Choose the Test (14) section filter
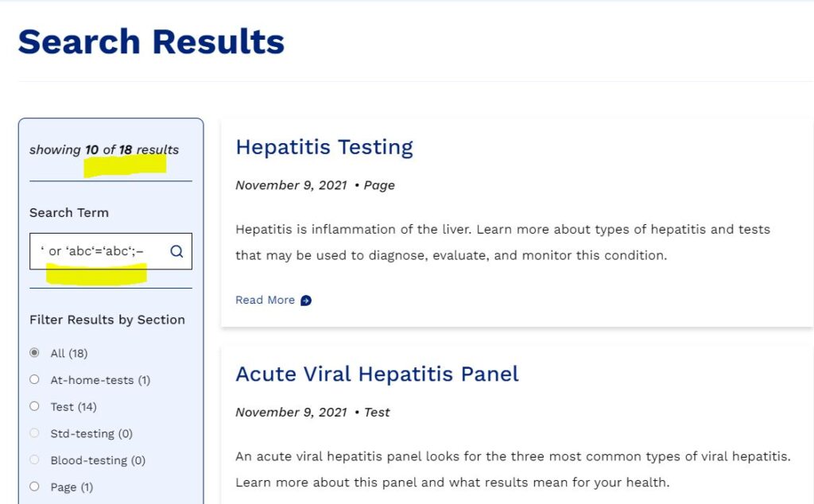 pyautogui.click(x=34, y=406)
